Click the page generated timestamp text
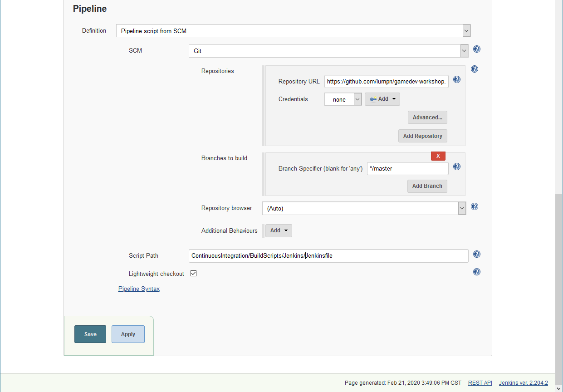Image resolution: width=563 pixels, height=392 pixels. click(403, 383)
